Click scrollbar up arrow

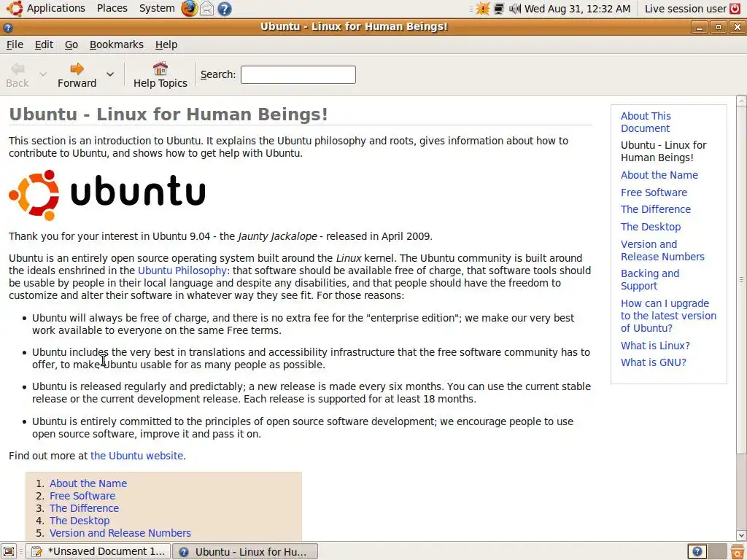(741, 101)
